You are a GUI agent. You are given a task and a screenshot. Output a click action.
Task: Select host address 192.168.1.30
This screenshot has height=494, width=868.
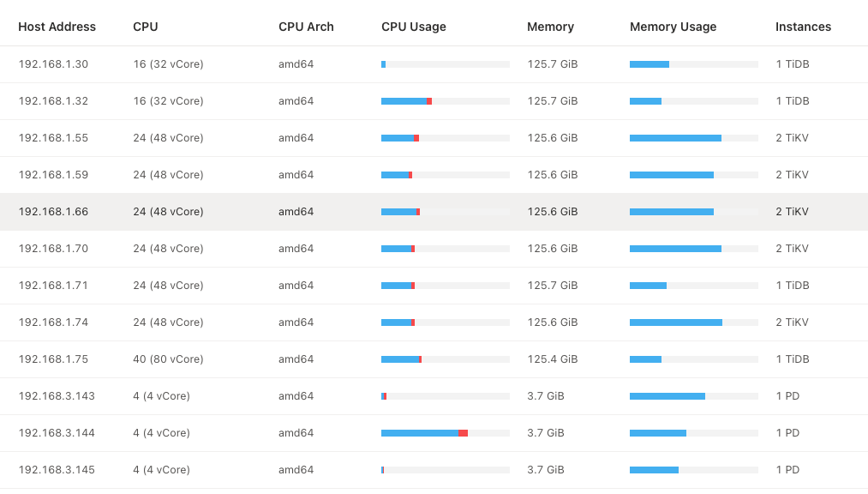pos(53,64)
